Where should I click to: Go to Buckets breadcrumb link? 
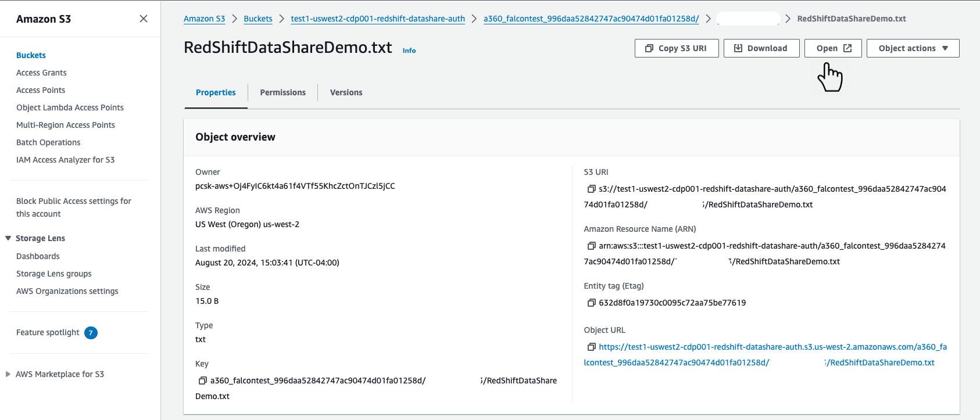(258, 19)
